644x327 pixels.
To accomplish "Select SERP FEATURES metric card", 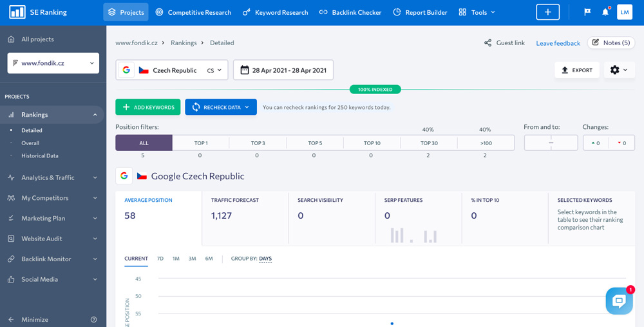I will coord(419,217).
